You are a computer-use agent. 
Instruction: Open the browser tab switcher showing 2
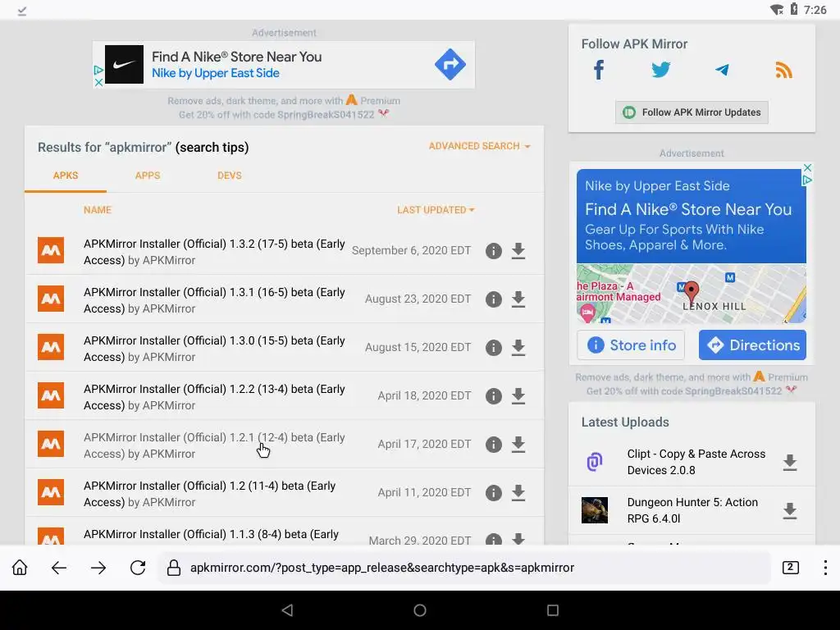(791, 568)
